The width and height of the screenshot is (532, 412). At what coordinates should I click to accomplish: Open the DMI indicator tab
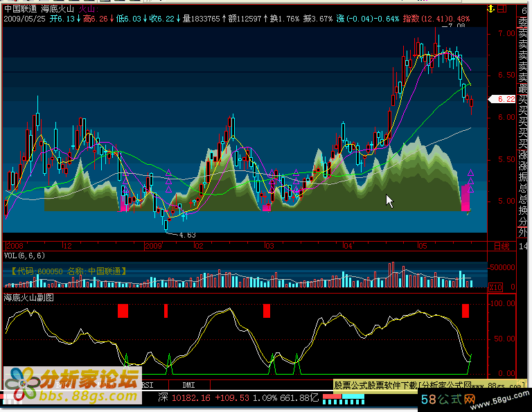pyautogui.click(x=188, y=385)
